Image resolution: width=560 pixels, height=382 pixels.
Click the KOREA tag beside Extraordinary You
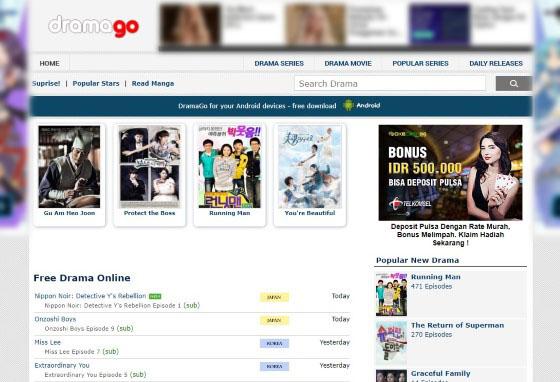274,366
